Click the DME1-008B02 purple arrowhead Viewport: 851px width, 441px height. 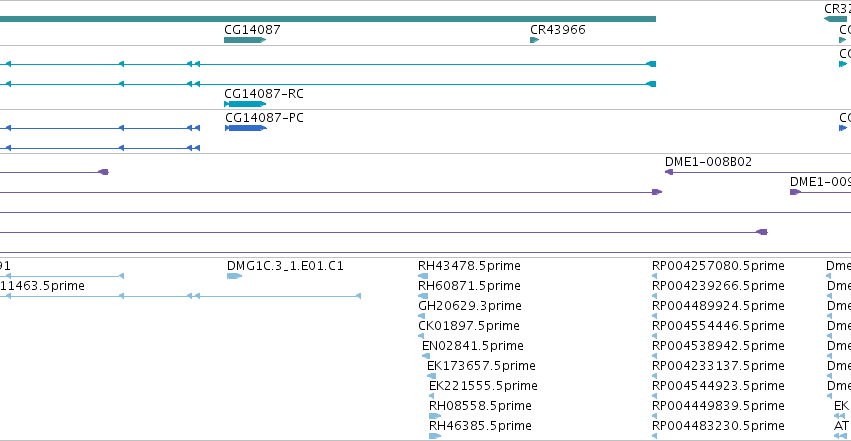(669, 172)
